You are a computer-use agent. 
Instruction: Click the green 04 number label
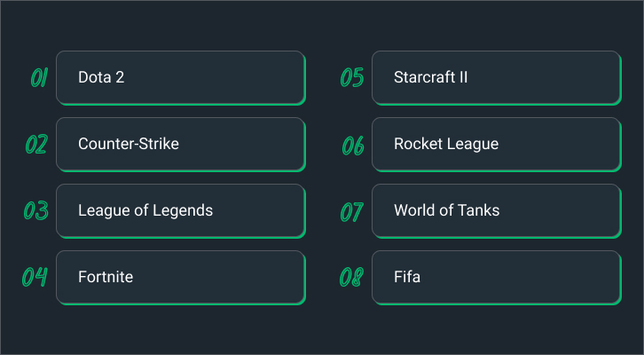pos(35,277)
